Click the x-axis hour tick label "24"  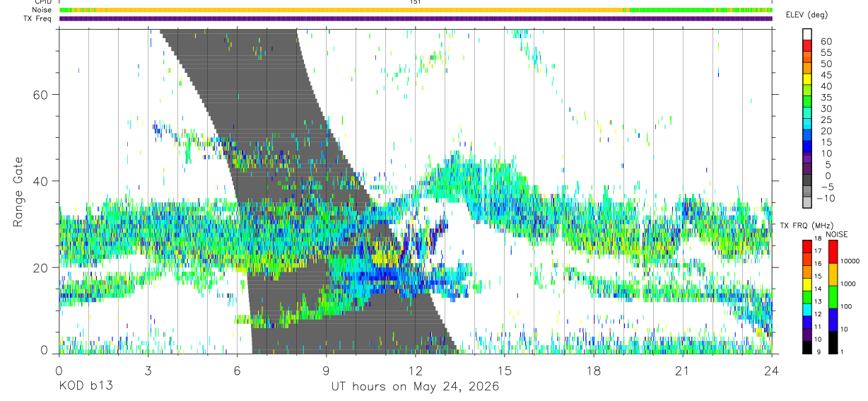tap(771, 371)
